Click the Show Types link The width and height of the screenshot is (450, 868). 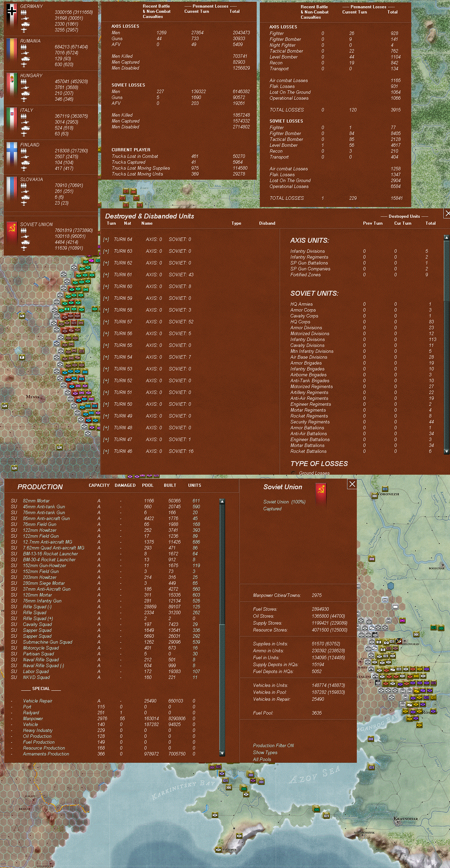pyautogui.click(x=265, y=752)
